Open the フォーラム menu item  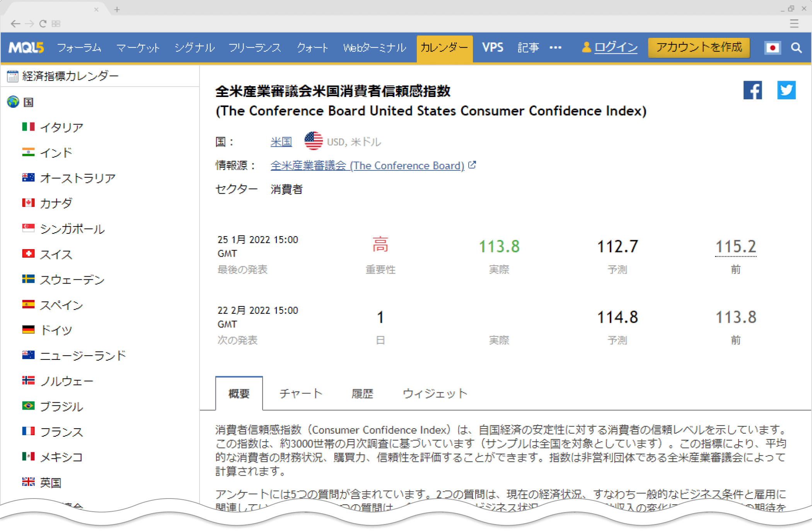pyautogui.click(x=79, y=48)
